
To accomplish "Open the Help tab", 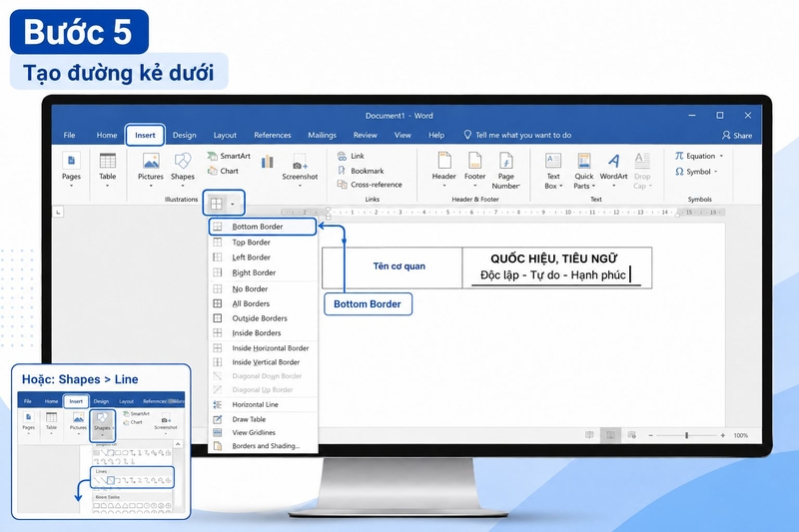I will [x=436, y=135].
